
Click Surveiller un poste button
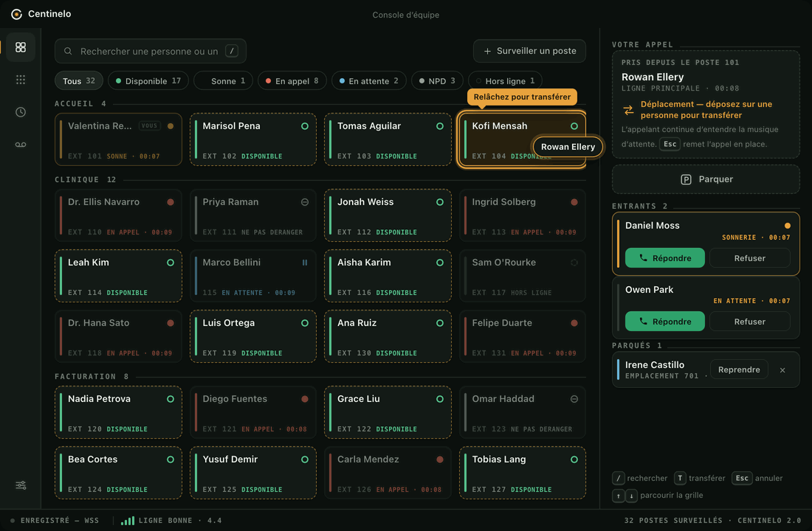[x=529, y=51]
